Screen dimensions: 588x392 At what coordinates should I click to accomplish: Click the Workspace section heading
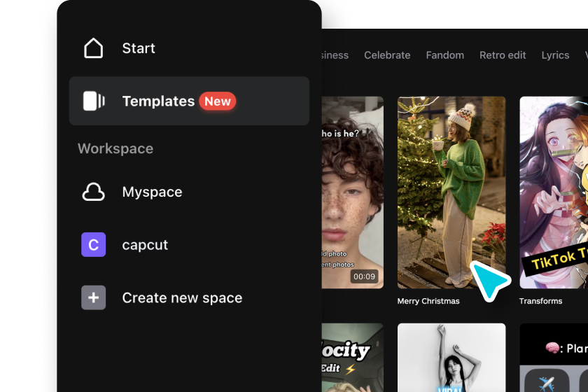[x=115, y=148]
